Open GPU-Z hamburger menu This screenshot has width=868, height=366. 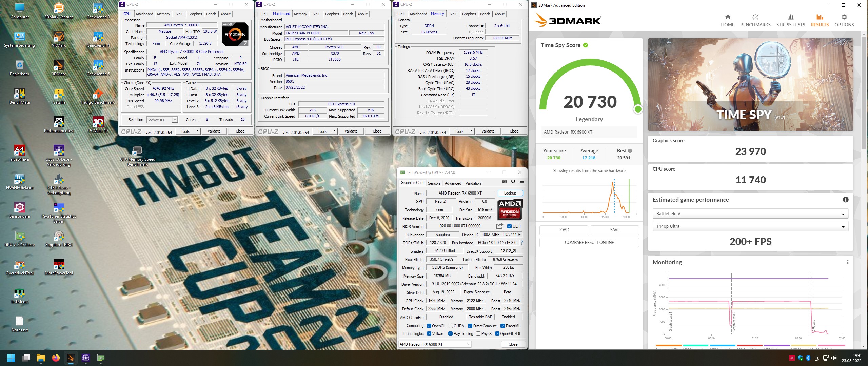tap(522, 181)
